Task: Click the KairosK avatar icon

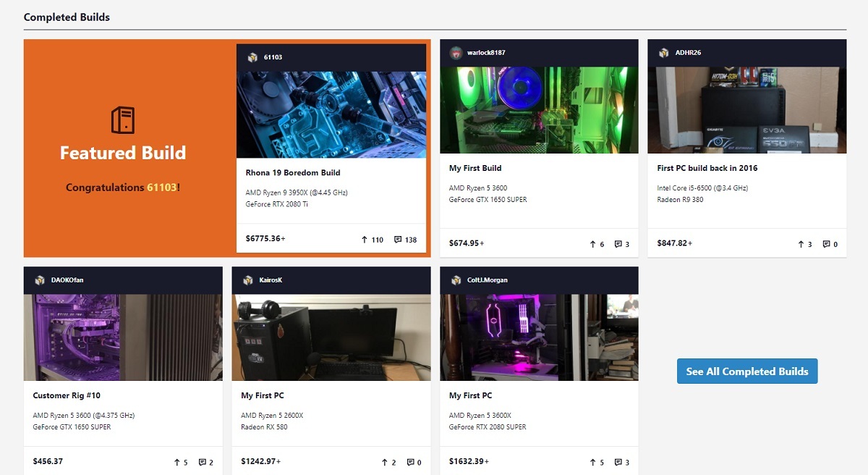Action: [247, 280]
